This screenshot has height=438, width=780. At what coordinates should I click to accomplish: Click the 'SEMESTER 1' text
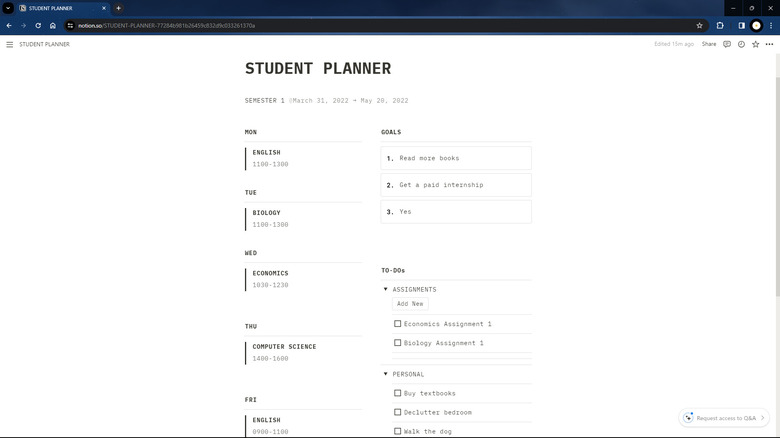(265, 101)
